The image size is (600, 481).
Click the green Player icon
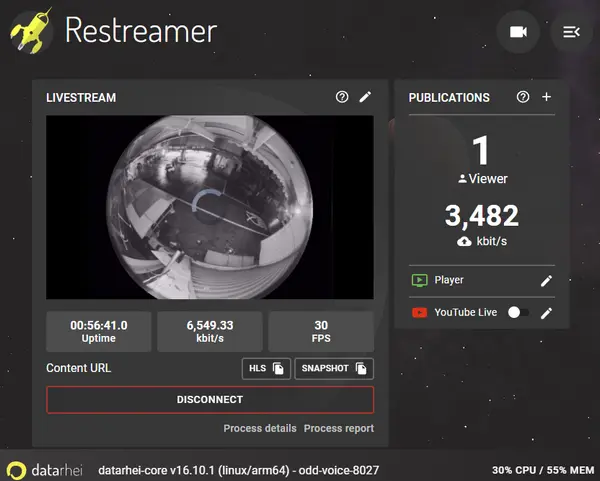point(419,280)
